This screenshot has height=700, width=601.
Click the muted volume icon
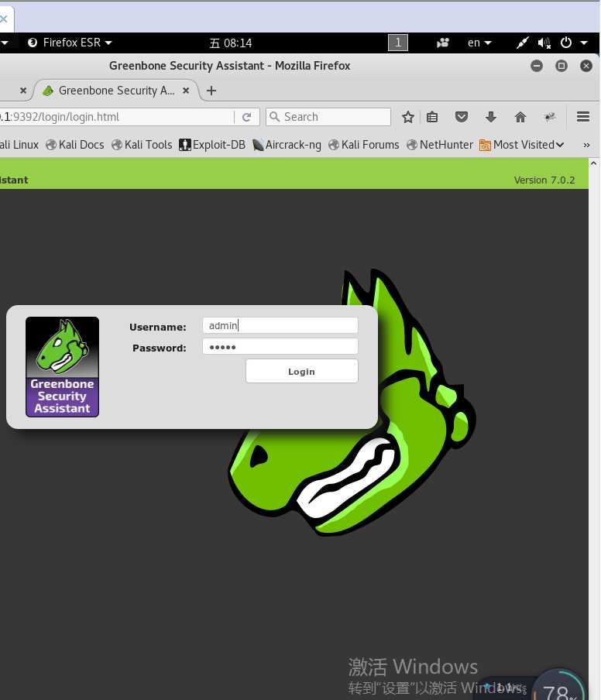pyautogui.click(x=544, y=43)
